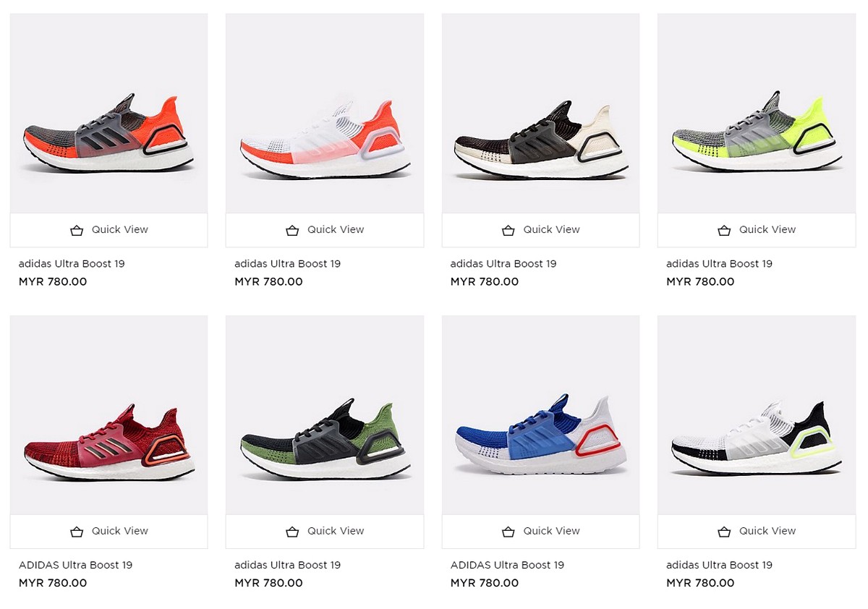Open the white and black Ultra Boost photo
868x609 pixels.
tap(757, 414)
